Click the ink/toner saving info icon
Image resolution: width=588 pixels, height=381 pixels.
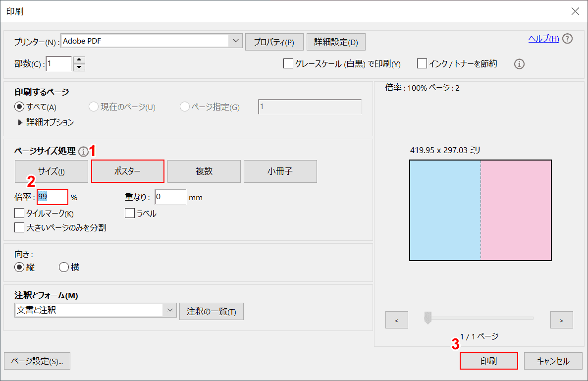click(x=519, y=64)
